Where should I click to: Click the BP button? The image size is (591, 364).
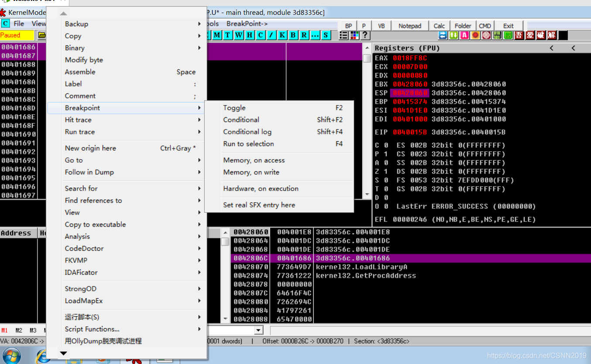[x=348, y=26]
